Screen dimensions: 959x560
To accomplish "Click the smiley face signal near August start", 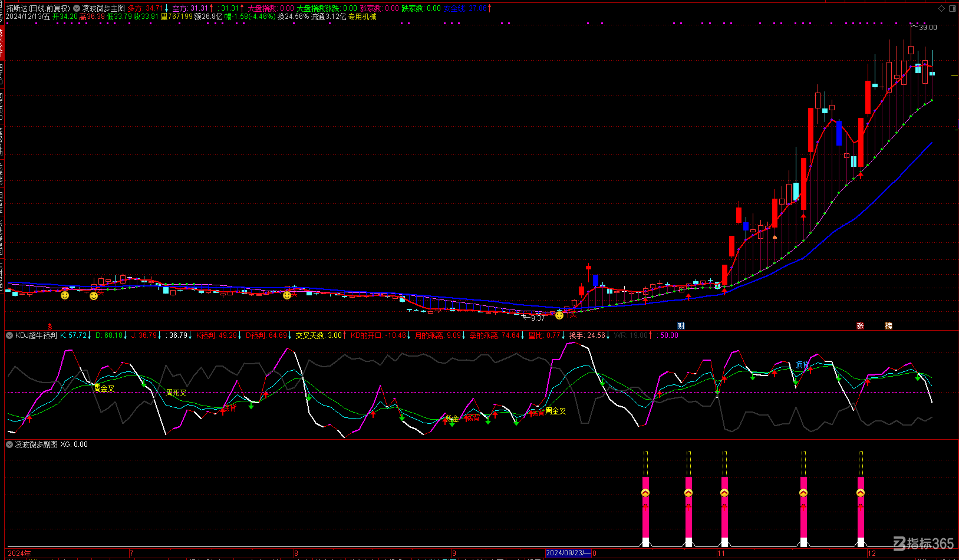I will (287, 295).
